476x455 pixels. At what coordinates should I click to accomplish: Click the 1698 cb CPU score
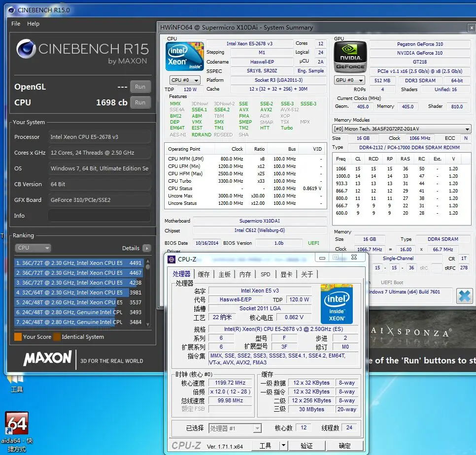pyautogui.click(x=112, y=102)
